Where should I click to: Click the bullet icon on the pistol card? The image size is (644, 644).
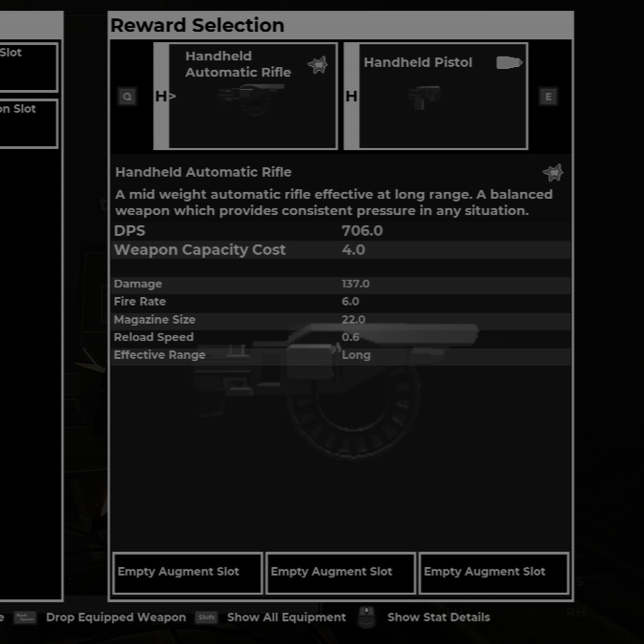[509, 62]
